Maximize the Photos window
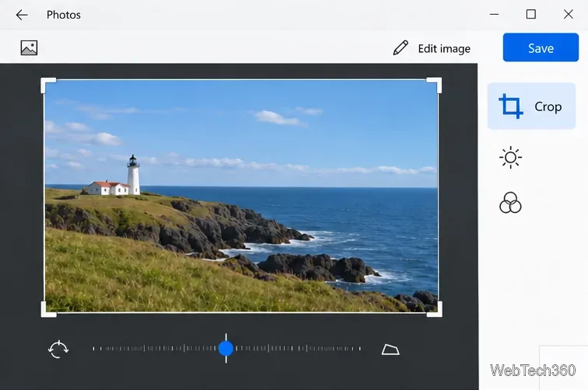This screenshot has height=390, width=588. click(530, 15)
